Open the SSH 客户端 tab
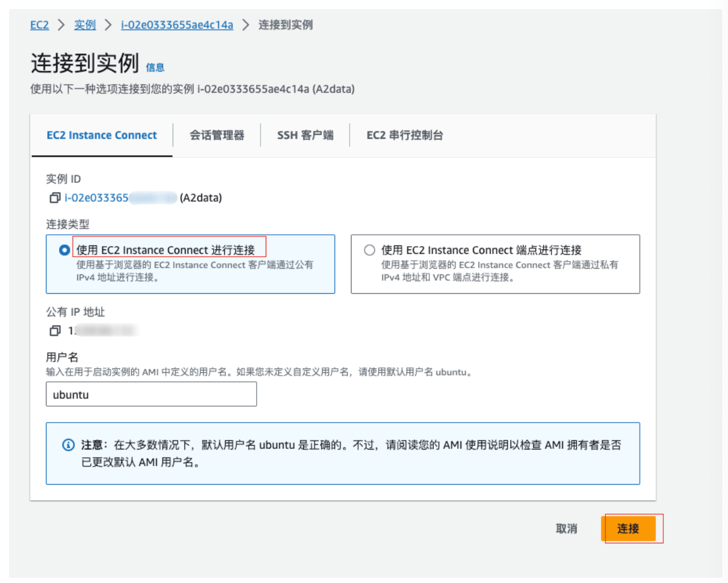The height and width of the screenshot is (583, 728). click(x=305, y=135)
